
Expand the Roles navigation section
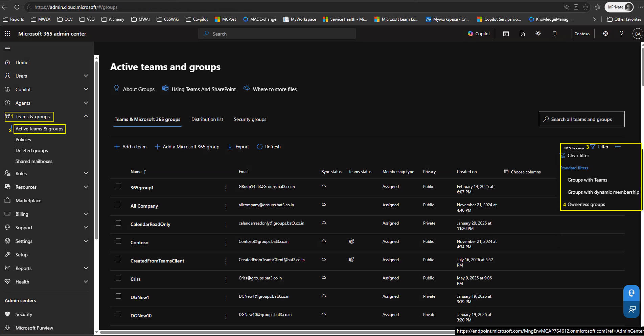pos(86,173)
